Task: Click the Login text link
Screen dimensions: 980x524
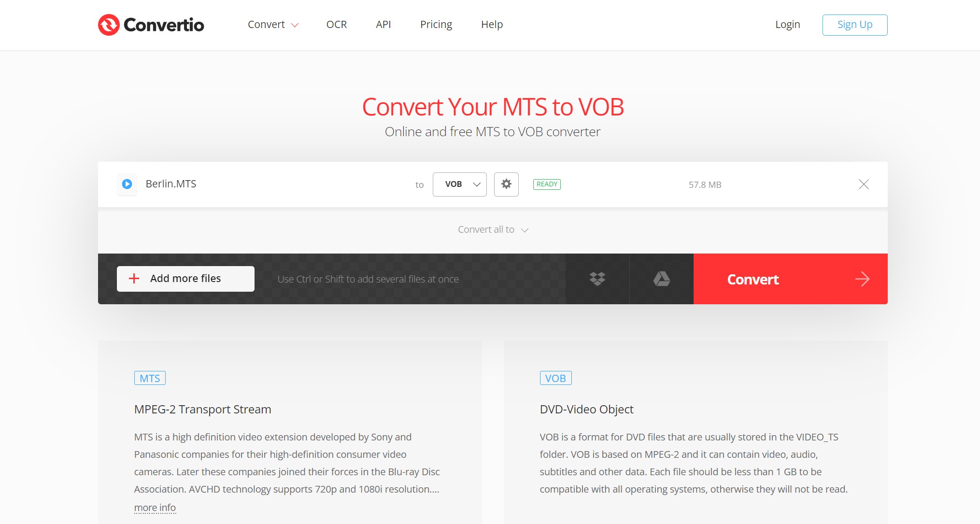Action: 787,24
